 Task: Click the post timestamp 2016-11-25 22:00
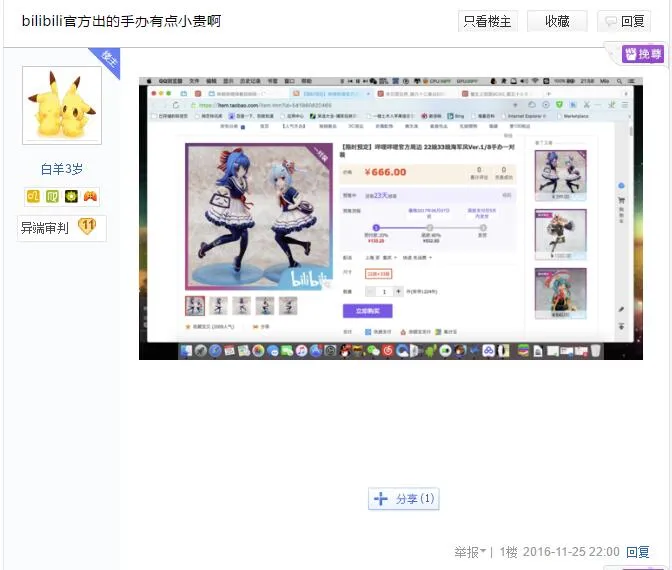pyautogui.click(x=571, y=552)
